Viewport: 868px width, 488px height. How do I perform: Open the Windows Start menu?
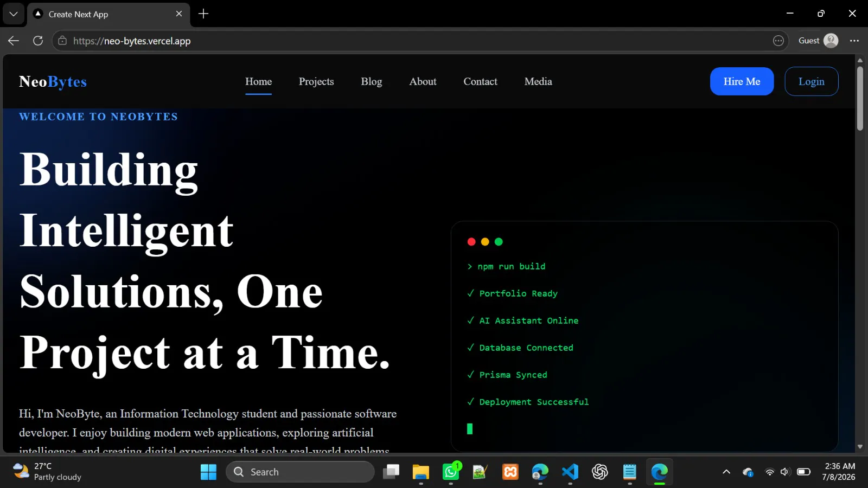[x=208, y=472]
